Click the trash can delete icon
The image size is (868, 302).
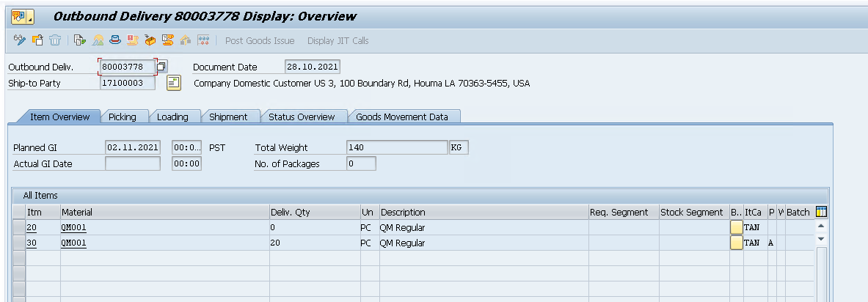(x=55, y=40)
